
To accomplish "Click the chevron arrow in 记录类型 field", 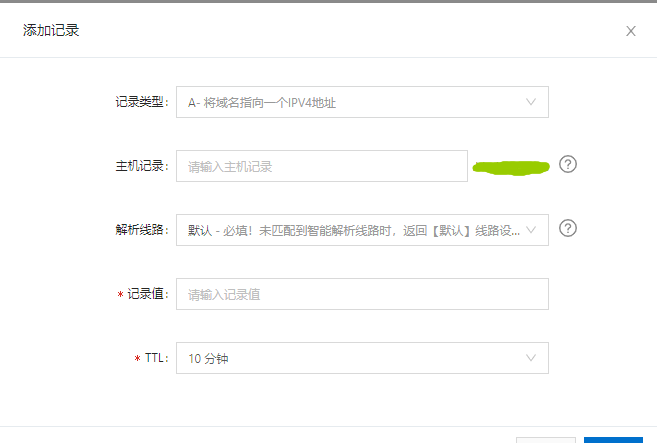I will click(x=531, y=102).
